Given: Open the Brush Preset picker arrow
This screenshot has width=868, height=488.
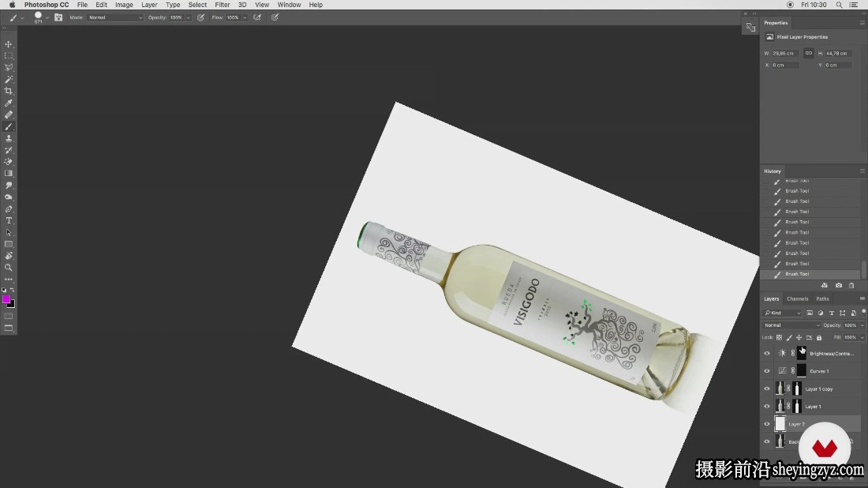Looking at the screenshot, I should tap(47, 17).
